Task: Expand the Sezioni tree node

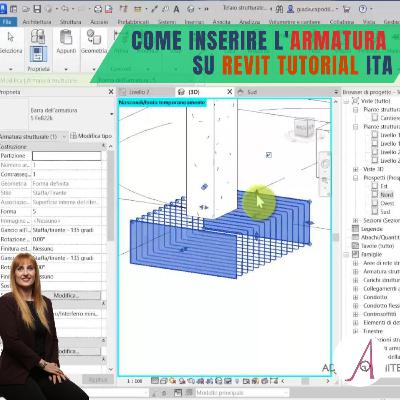Action: (x=356, y=221)
